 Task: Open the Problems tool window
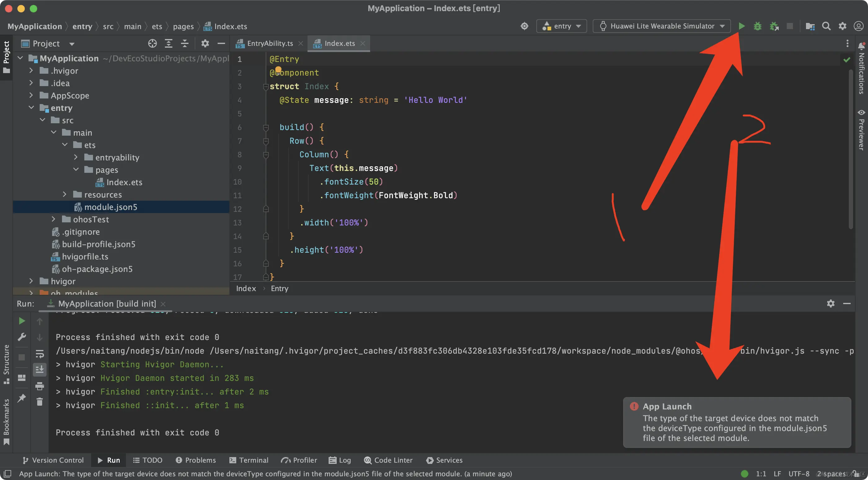click(196, 460)
